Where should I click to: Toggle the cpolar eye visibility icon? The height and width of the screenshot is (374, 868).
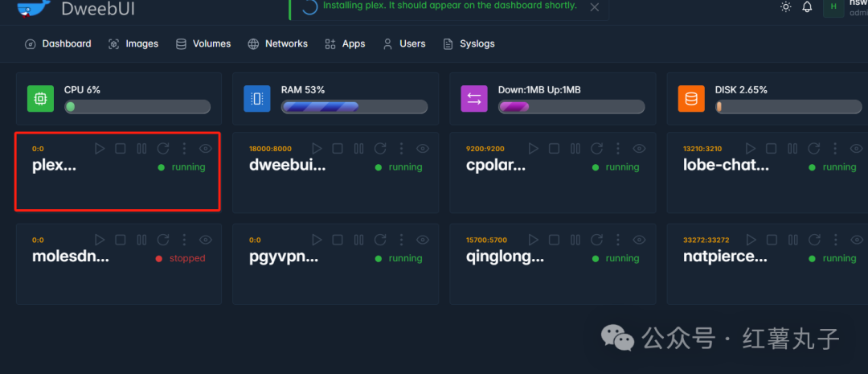coord(640,149)
